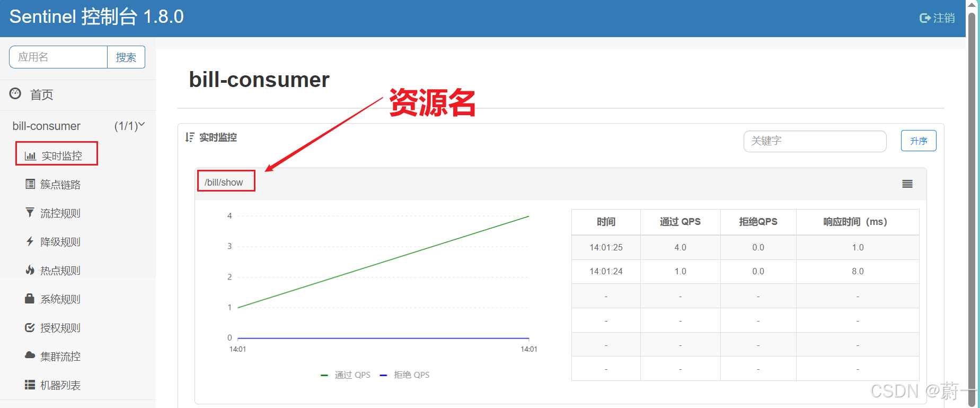Click the 4.0 passed QPS cell
The image size is (980, 408).
[680, 247]
